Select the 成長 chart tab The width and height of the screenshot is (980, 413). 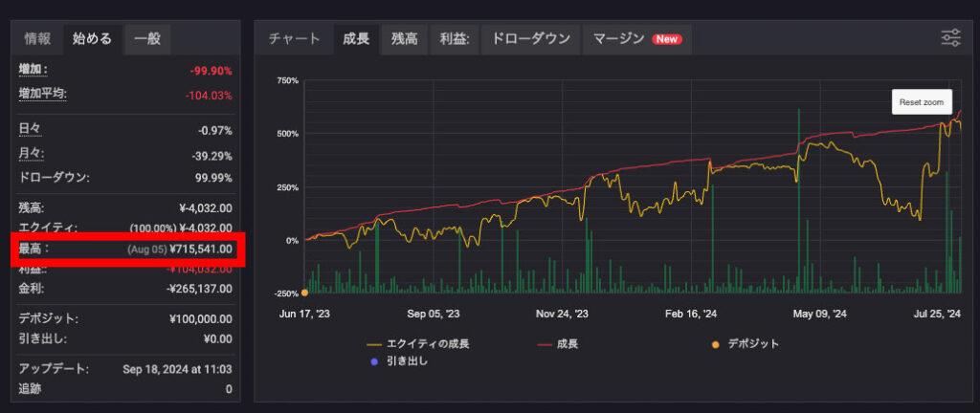point(356,38)
